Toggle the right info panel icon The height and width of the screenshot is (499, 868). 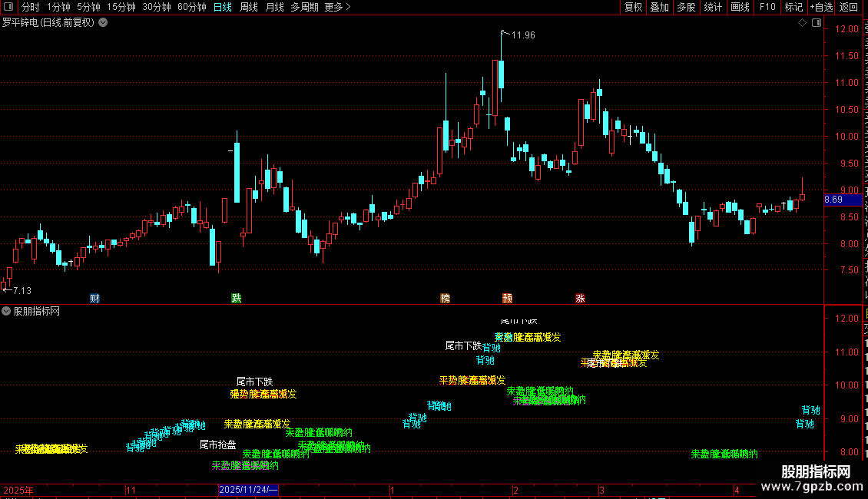point(817,23)
